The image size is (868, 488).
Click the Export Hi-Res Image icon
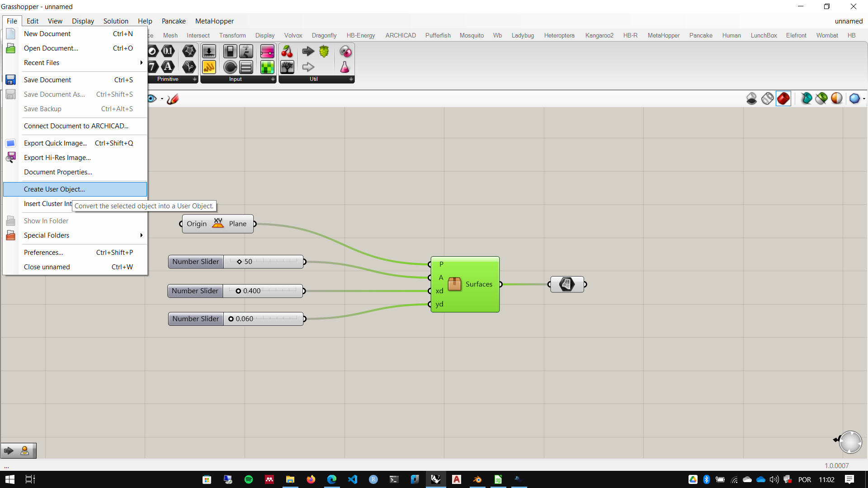pyautogui.click(x=10, y=158)
